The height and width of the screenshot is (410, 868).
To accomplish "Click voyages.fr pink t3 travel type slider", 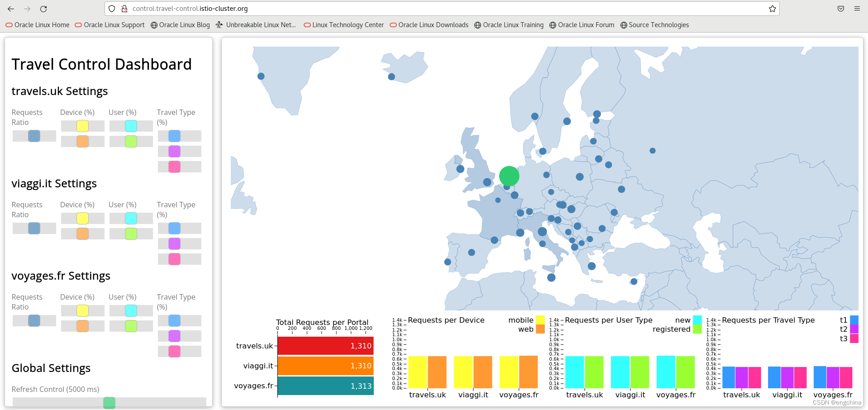I will pyautogui.click(x=174, y=351).
